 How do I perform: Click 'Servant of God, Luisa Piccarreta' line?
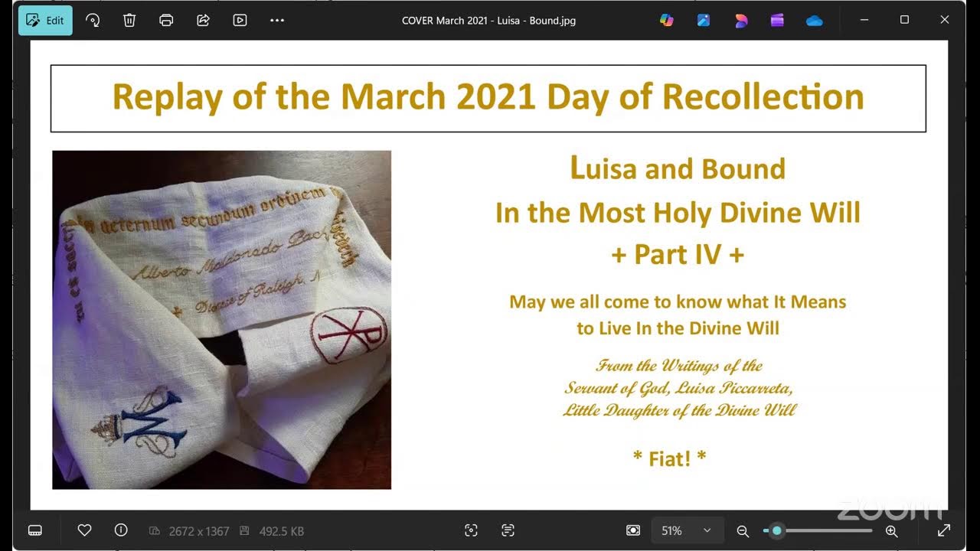point(679,388)
